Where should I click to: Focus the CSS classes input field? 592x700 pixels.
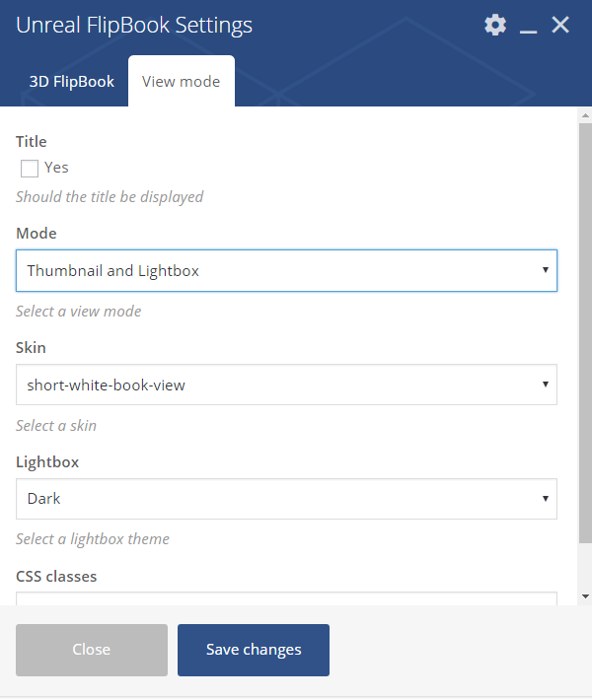(x=286, y=598)
